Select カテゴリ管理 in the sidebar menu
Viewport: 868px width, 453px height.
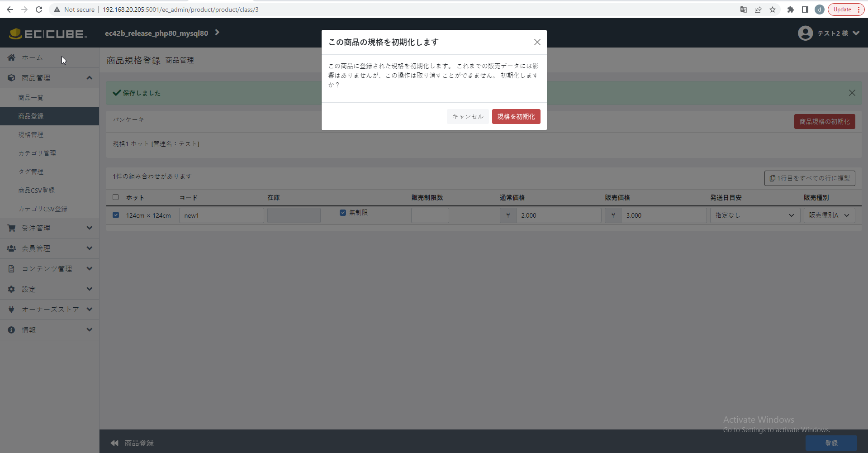point(37,153)
